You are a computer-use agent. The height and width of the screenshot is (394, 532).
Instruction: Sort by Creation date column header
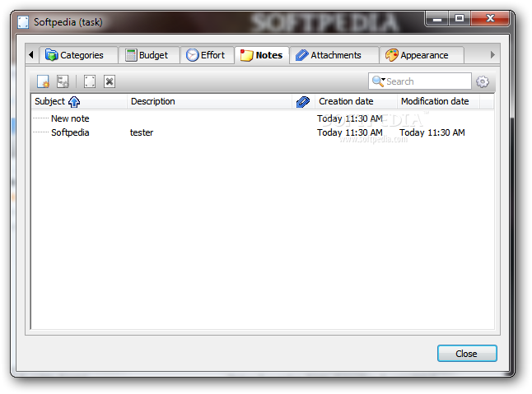tap(356, 101)
